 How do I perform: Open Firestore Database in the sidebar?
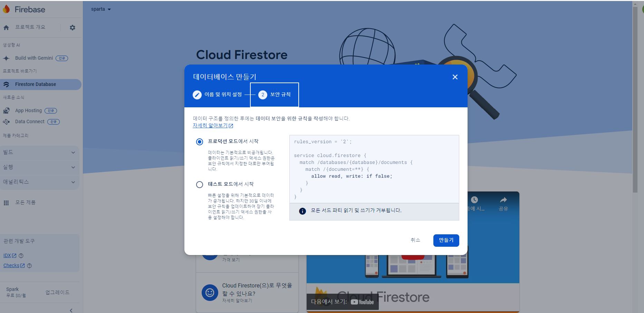tap(41, 85)
